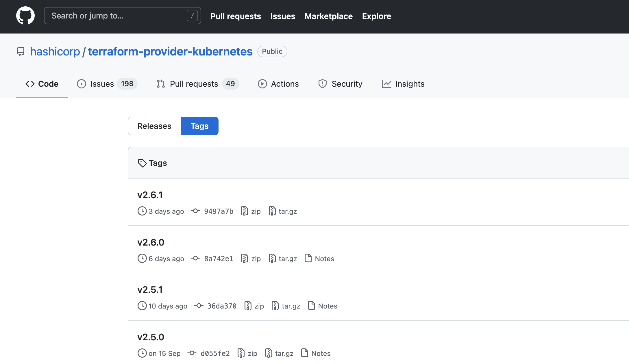Click the GitHub logo icon
Image resolution: width=629 pixels, height=364 pixels.
25,15
